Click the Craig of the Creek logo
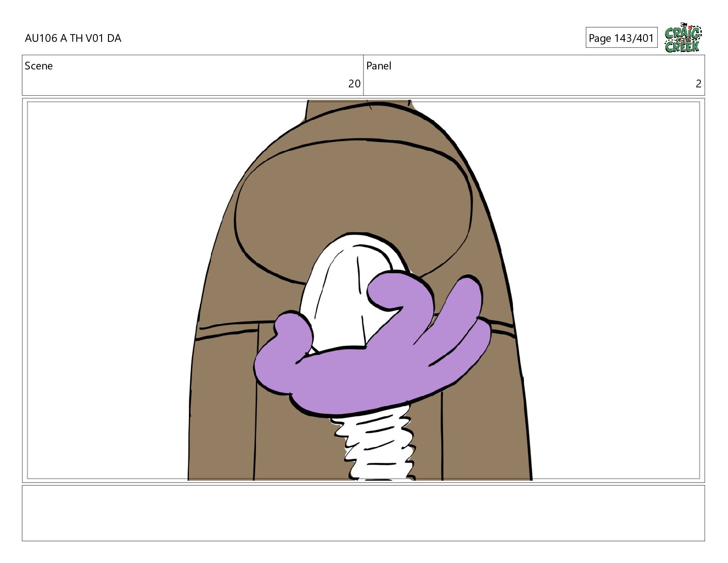Viewport: 728px width, 563px height. pyautogui.click(x=683, y=37)
